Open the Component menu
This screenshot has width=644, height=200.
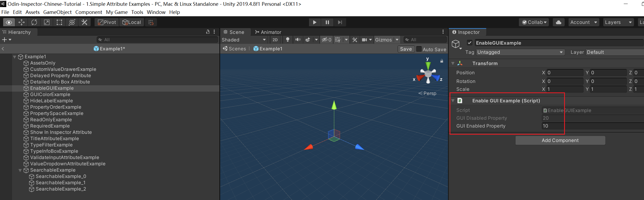click(x=89, y=12)
